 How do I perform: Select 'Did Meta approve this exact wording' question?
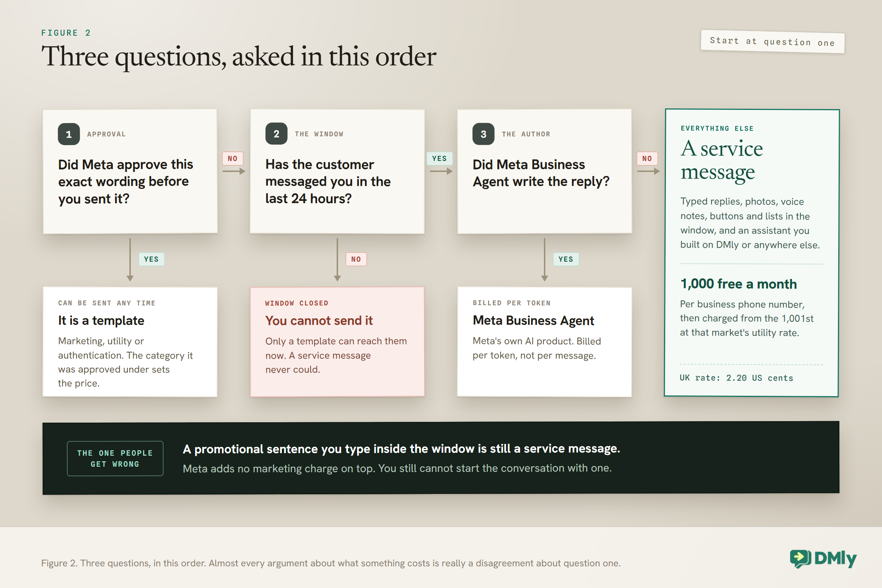(126, 182)
